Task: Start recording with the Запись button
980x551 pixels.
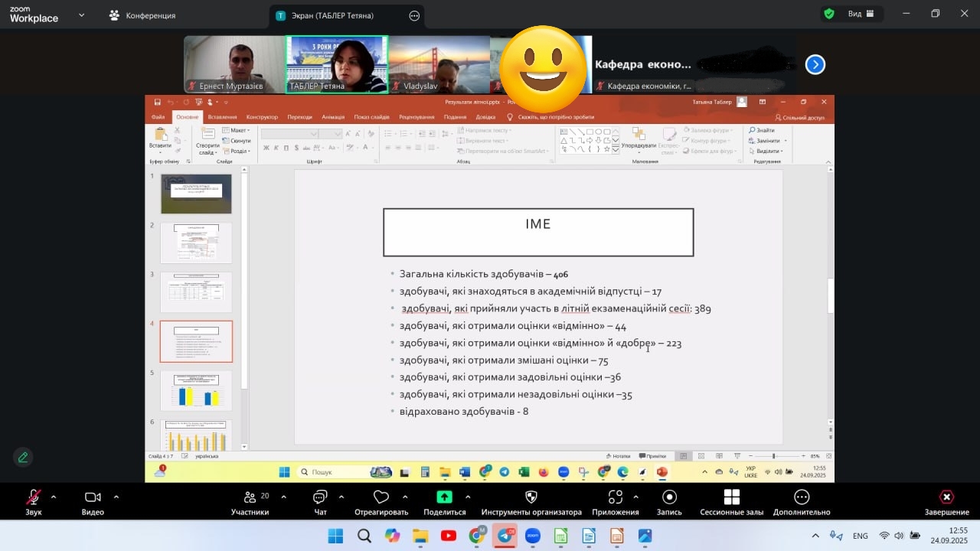Action: tap(669, 499)
